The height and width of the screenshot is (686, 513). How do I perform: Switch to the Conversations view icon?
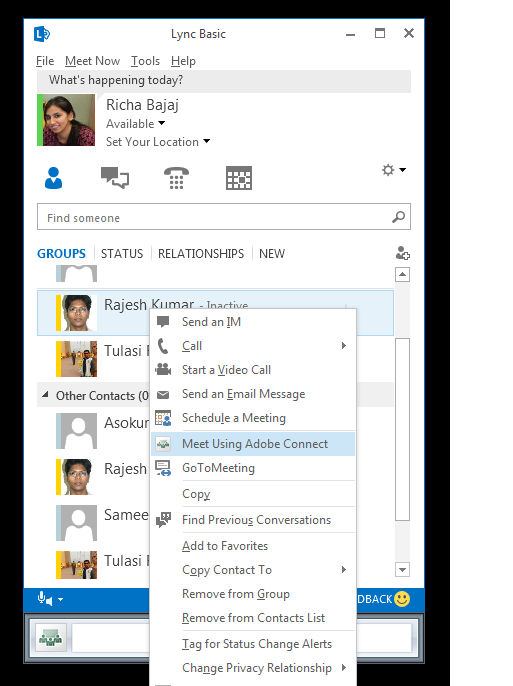[115, 178]
